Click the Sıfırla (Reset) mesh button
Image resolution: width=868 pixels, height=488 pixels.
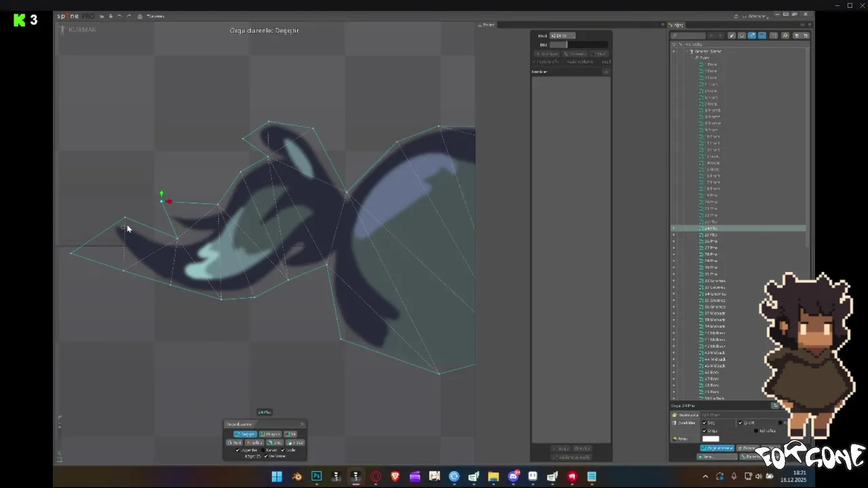pos(254,443)
